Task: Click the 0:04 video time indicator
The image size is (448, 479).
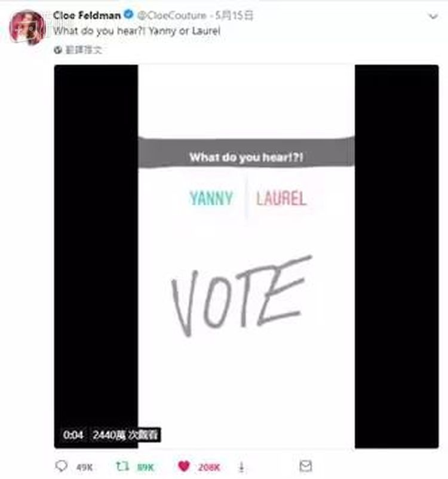Action: (x=73, y=435)
